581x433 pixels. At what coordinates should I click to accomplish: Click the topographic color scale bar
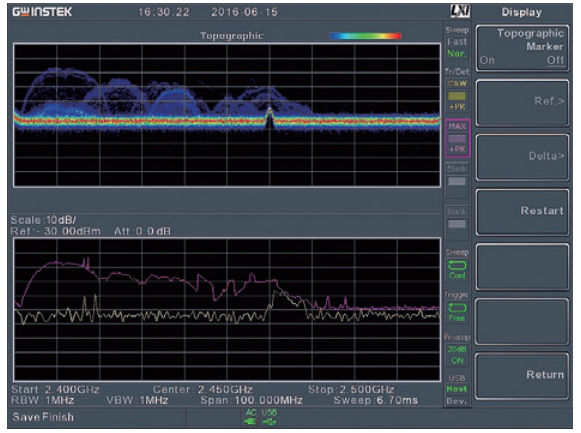point(365,36)
